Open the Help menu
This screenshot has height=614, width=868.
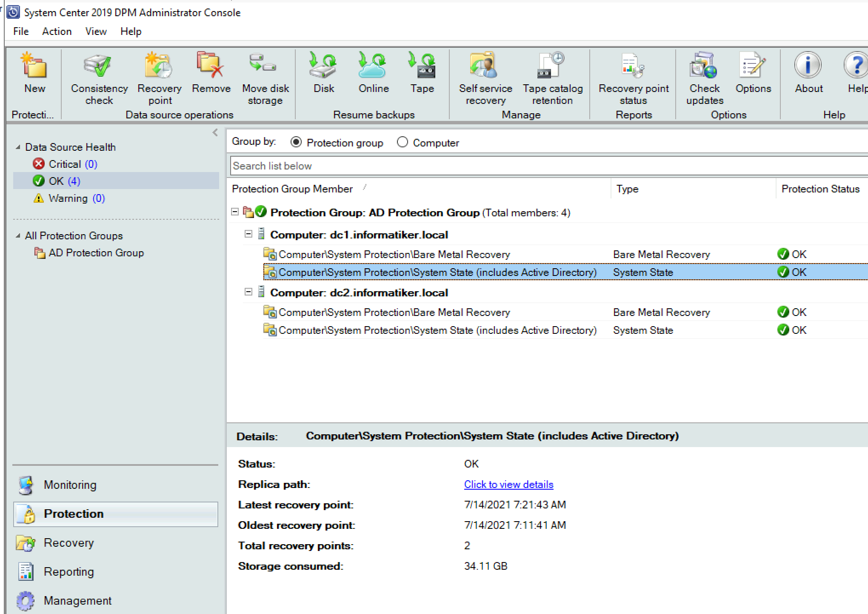click(131, 32)
